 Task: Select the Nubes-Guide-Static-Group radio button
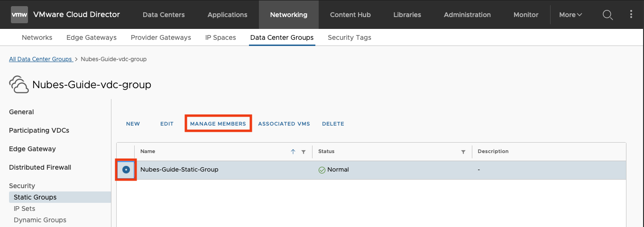pyautogui.click(x=126, y=170)
